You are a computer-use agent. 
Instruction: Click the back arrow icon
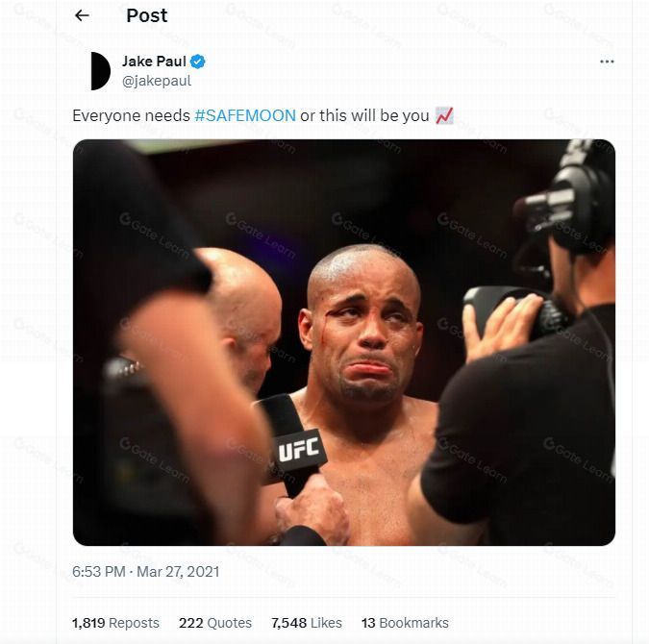click(82, 15)
